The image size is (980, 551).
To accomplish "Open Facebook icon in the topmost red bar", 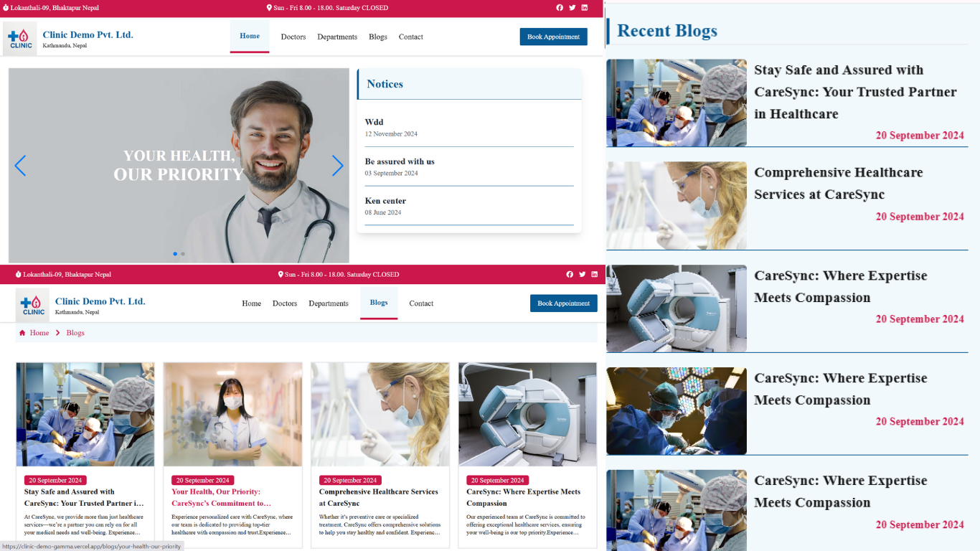I will (x=560, y=8).
